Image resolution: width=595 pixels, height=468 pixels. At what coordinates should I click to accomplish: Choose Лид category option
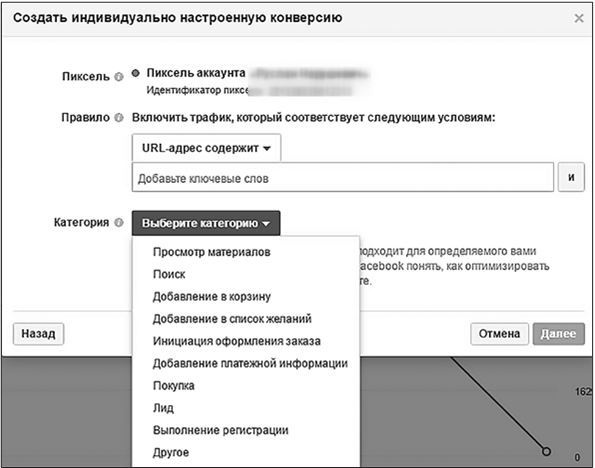click(163, 408)
